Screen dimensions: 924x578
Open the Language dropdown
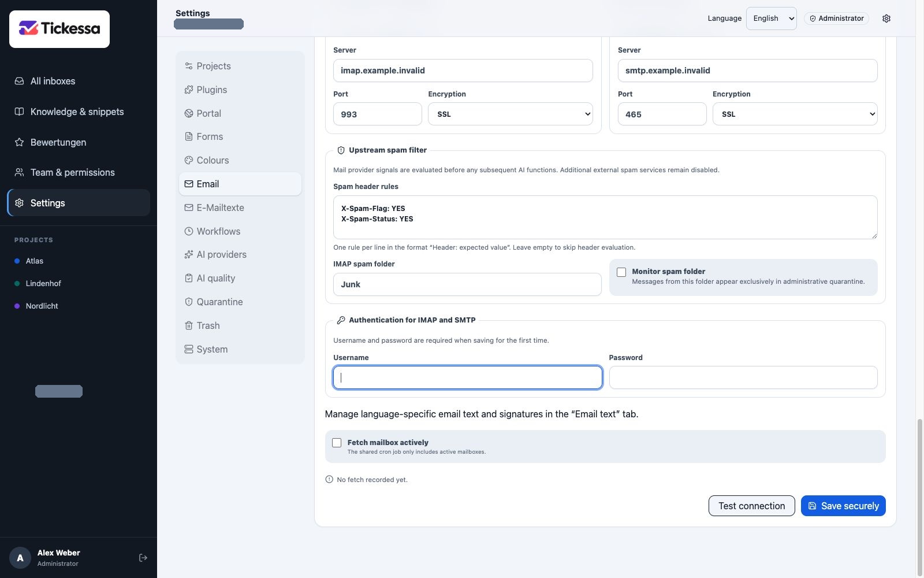pyautogui.click(x=771, y=18)
